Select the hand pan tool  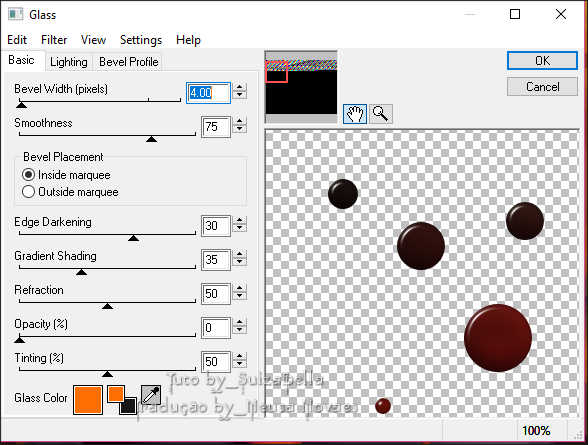pos(355,114)
